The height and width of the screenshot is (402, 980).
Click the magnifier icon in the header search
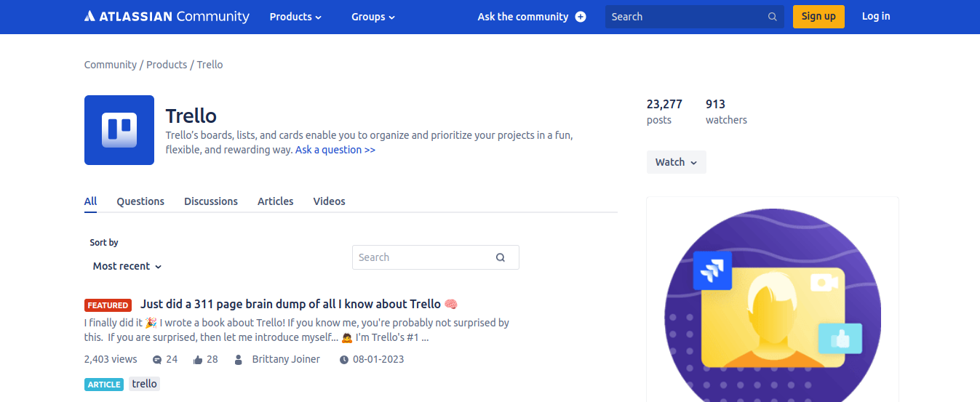tap(772, 17)
